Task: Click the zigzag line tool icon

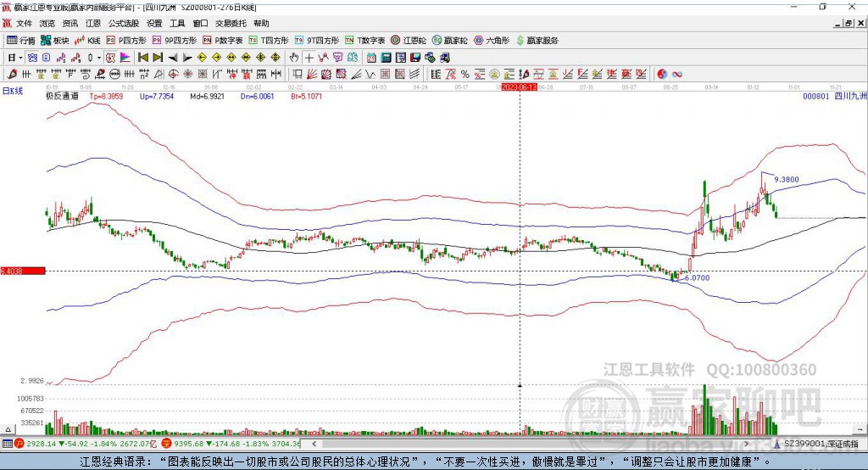Action: [x=371, y=74]
